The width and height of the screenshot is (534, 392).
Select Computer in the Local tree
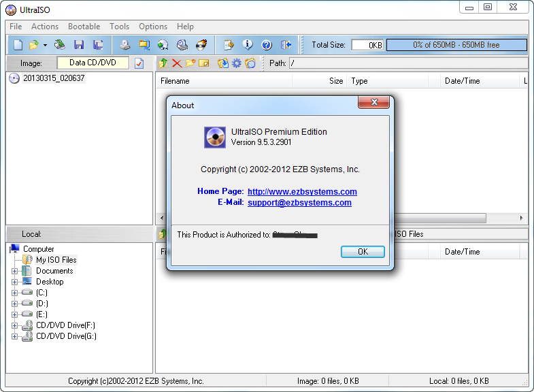pyautogui.click(x=39, y=249)
